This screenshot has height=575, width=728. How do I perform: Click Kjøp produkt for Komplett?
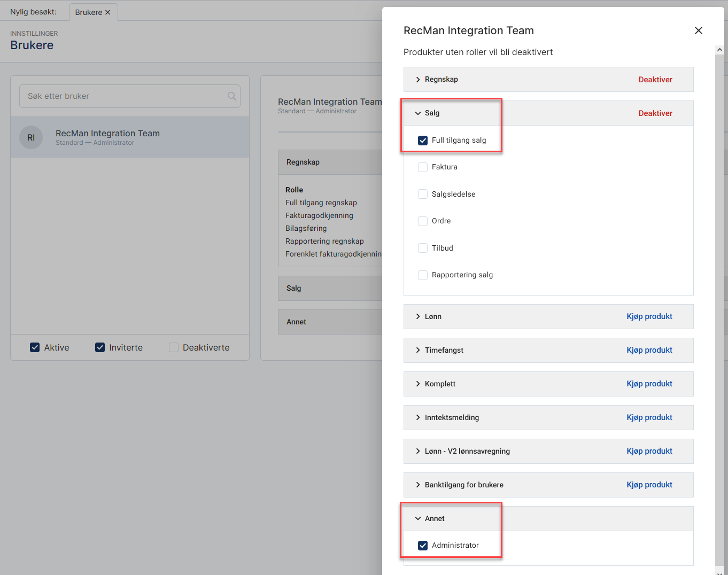649,384
